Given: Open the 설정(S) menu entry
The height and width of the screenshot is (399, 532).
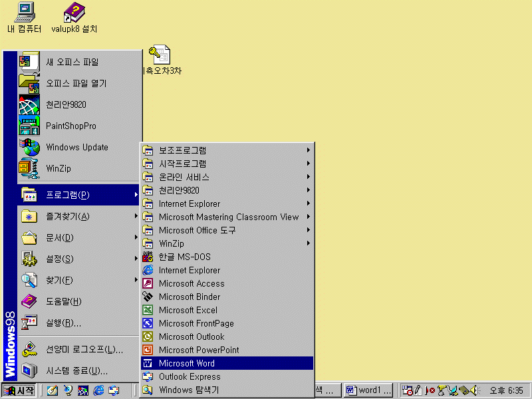Looking at the screenshot, I should (78, 259).
